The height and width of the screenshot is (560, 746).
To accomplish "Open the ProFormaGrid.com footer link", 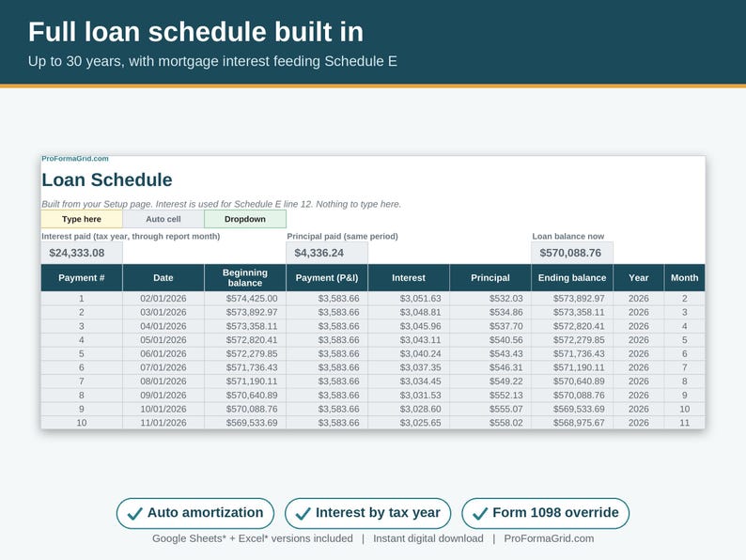I will pos(549,538).
